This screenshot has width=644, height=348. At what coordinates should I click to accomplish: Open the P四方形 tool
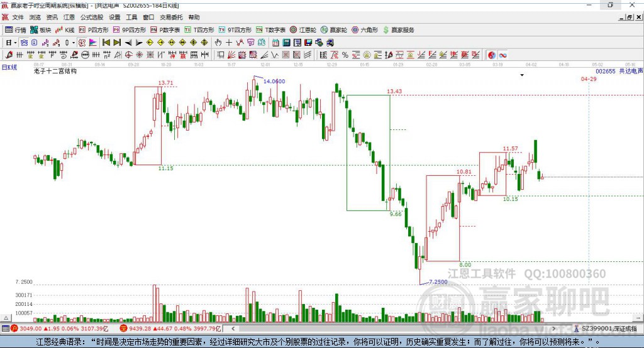pos(94,30)
